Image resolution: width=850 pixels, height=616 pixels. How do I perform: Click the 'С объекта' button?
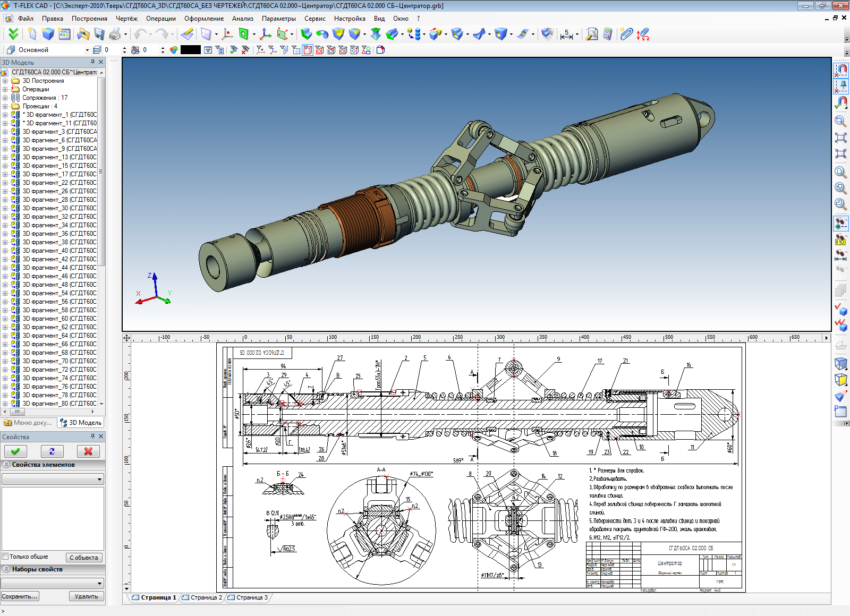point(84,558)
